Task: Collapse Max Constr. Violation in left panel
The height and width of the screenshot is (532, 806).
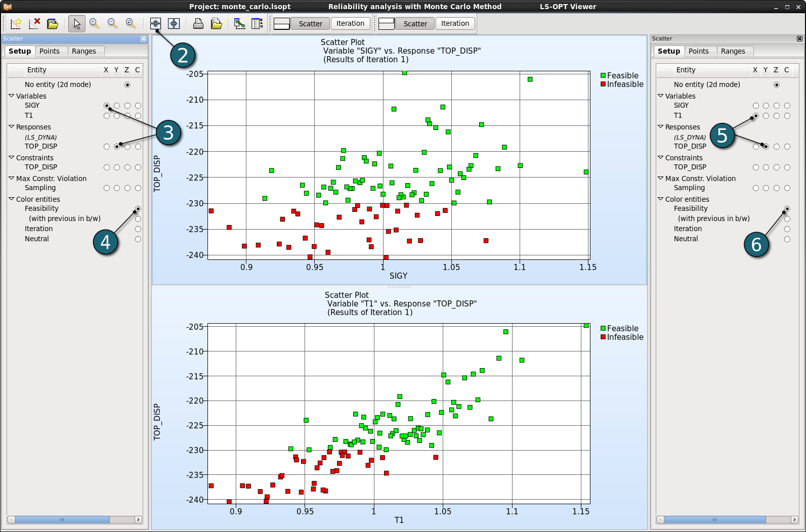Action: (11, 178)
